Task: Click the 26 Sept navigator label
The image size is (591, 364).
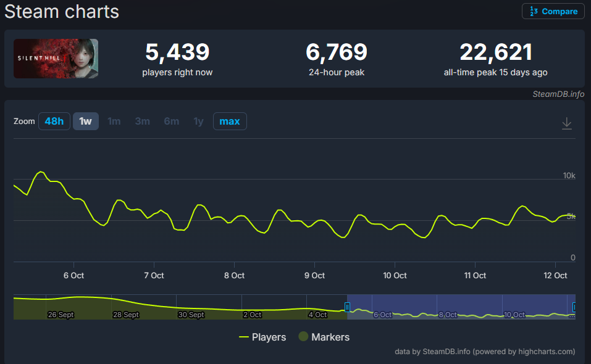Action: [61, 315]
